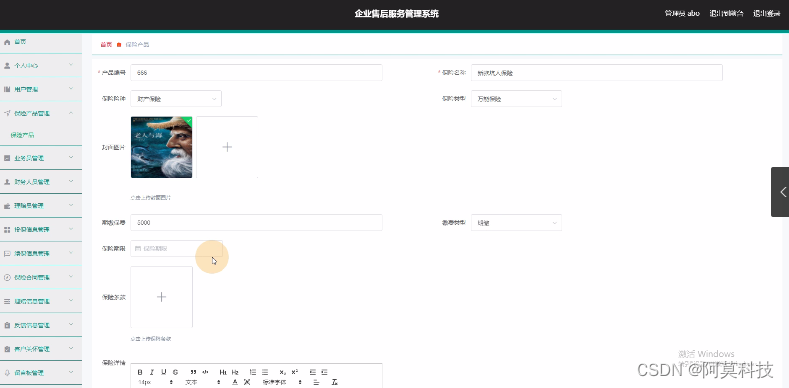789x388 pixels.
Task: Expand the 财务人员管理 menu chevron
Action: tap(71, 182)
